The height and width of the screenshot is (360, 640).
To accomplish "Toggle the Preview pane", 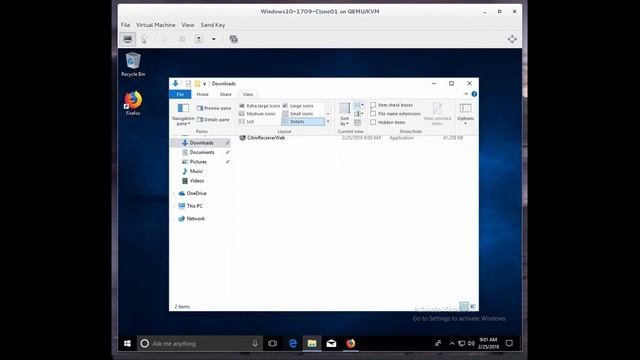I will 214,108.
